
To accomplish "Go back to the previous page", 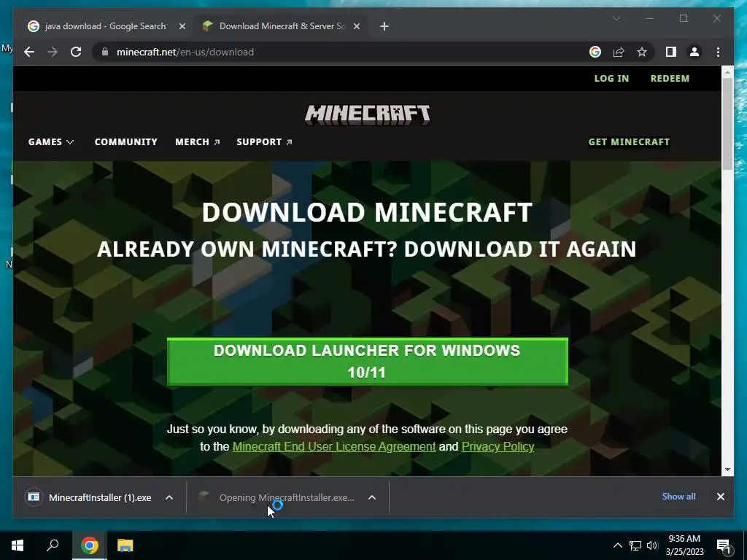I will (x=29, y=52).
